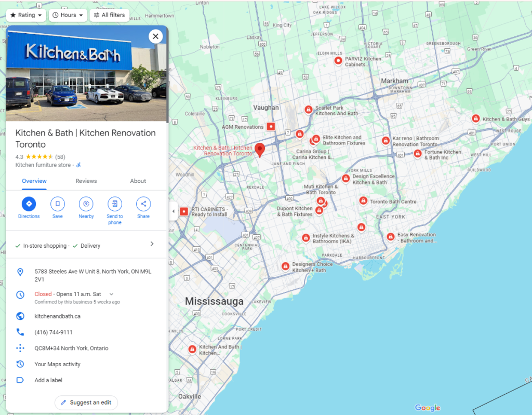The image size is (532, 415).
Task: Collapse the place details side panel
Action: point(173,211)
